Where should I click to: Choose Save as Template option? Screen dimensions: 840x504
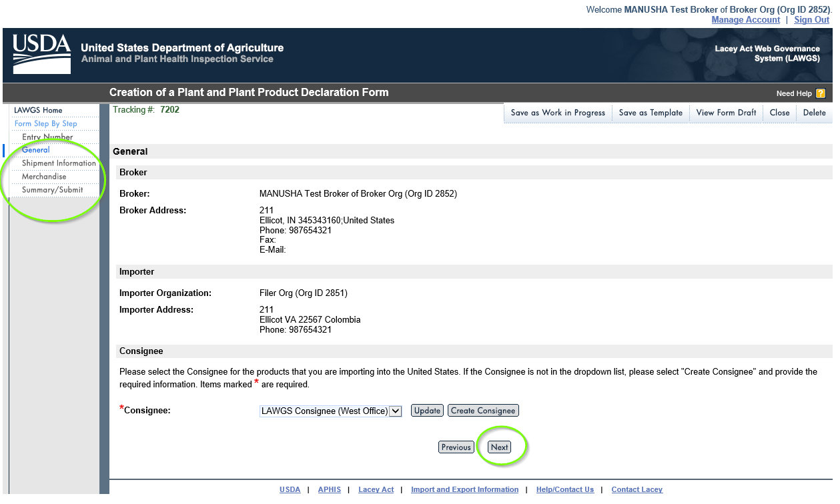point(651,113)
